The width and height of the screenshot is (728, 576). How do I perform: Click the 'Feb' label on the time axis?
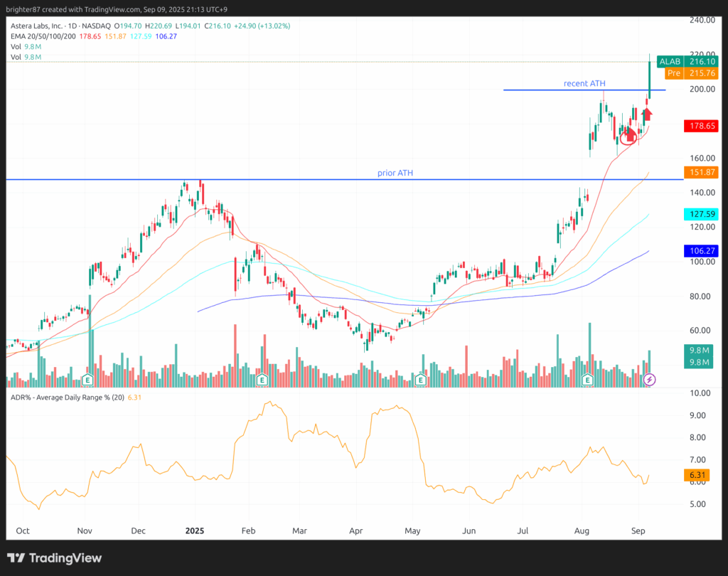[248, 531]
